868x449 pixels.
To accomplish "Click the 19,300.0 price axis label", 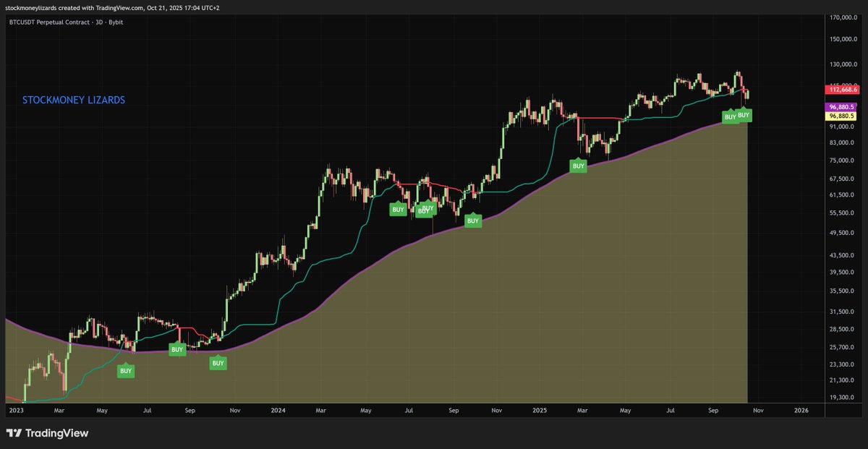I will 843,397.
